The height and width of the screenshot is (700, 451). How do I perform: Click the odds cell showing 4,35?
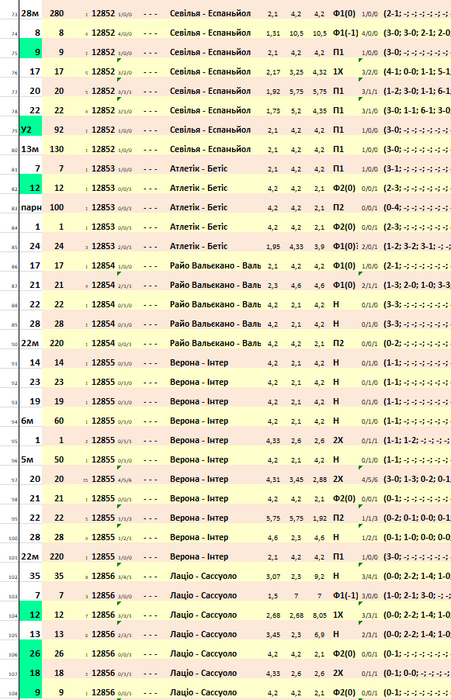[x=319, y=111]
